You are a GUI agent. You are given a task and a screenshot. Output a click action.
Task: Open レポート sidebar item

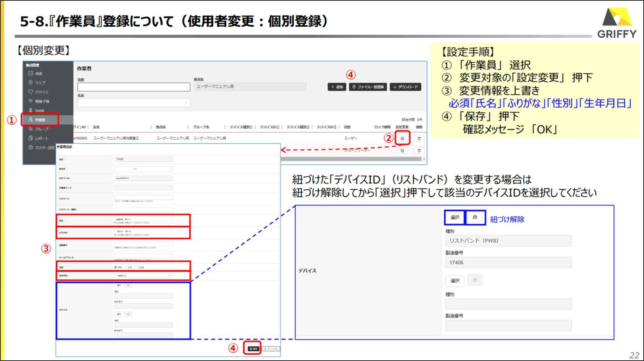tap(41, 138)
